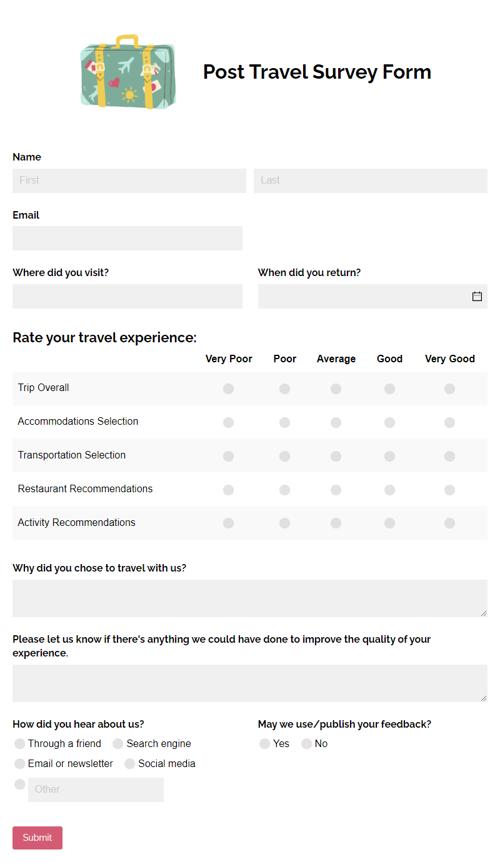Select Search engine option

(118, 744)
